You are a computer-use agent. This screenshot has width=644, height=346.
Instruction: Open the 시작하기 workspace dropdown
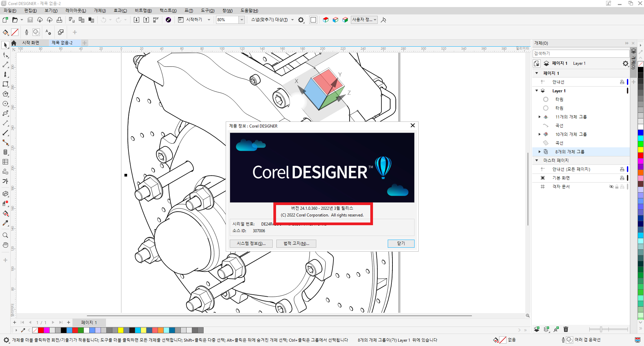[x=209, y=20]
